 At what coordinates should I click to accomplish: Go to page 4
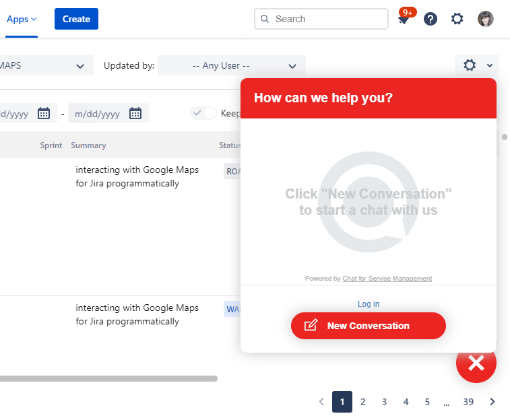pos(406,402)
